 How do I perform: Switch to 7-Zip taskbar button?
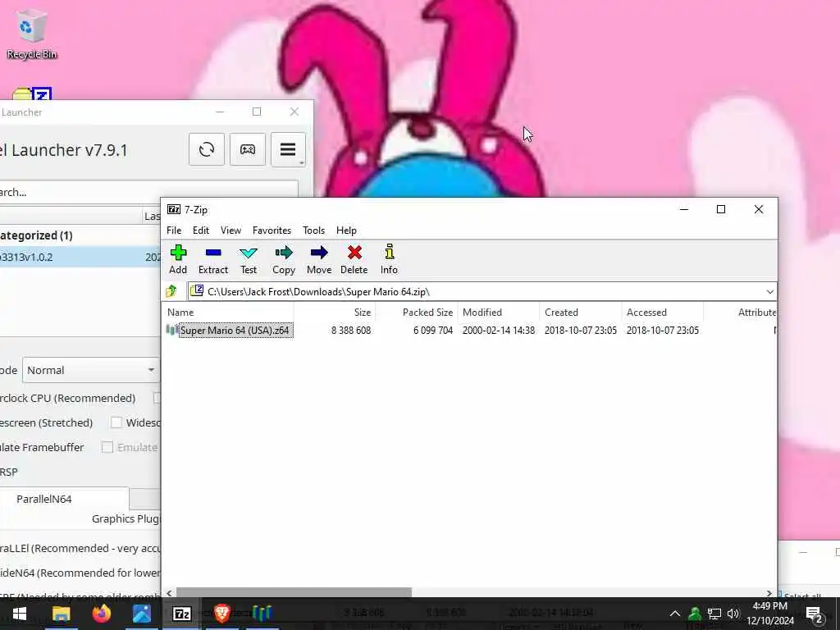(181, 614)
